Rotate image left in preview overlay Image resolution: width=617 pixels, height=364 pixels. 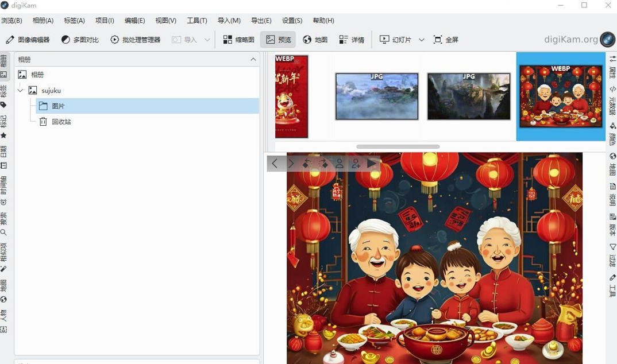coord(307,164)
